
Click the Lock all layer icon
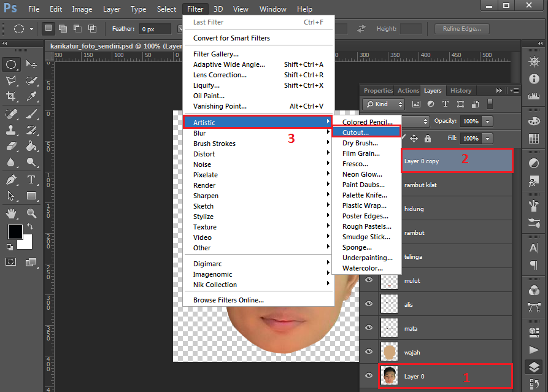[428, 139]
